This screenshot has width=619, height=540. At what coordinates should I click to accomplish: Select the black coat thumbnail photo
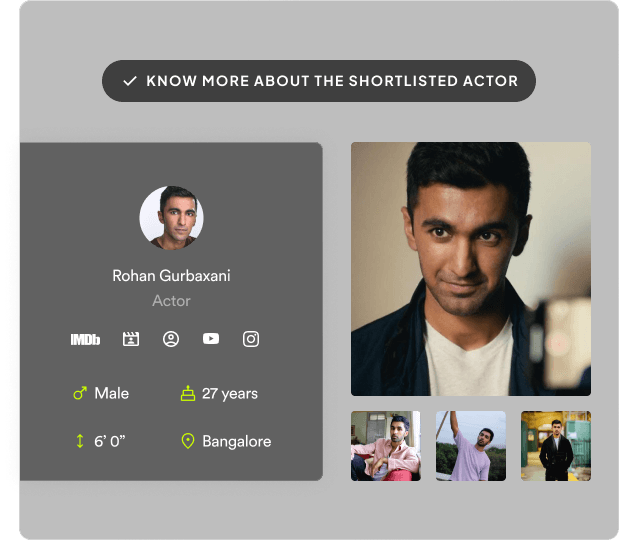pyautogui.click(x=555, y=446)
